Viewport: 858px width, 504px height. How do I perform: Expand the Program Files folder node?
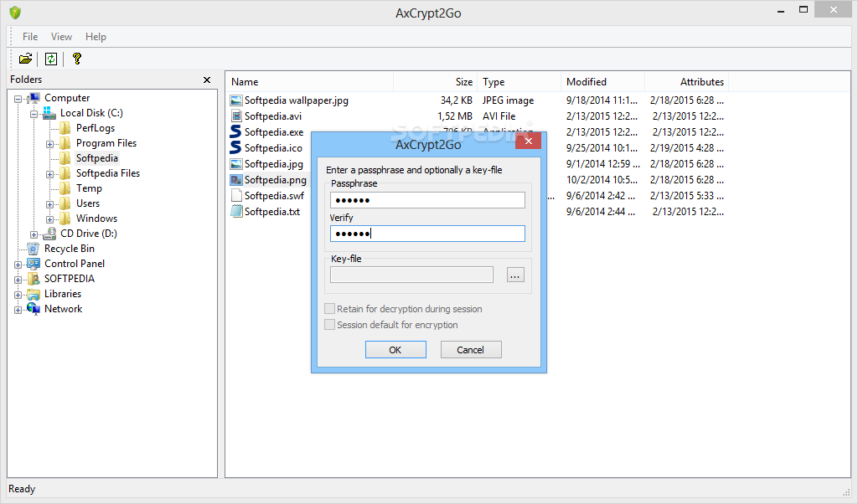[49, 144]
